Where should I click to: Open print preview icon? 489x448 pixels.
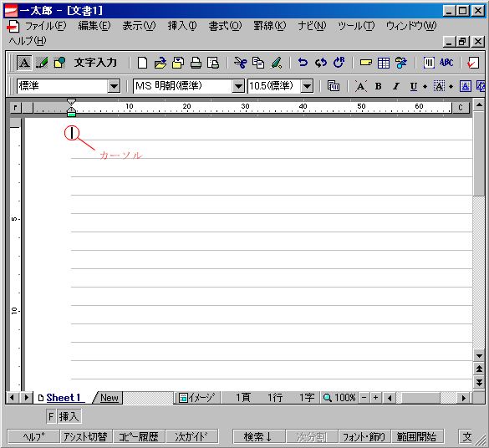(x=213, y=63)
